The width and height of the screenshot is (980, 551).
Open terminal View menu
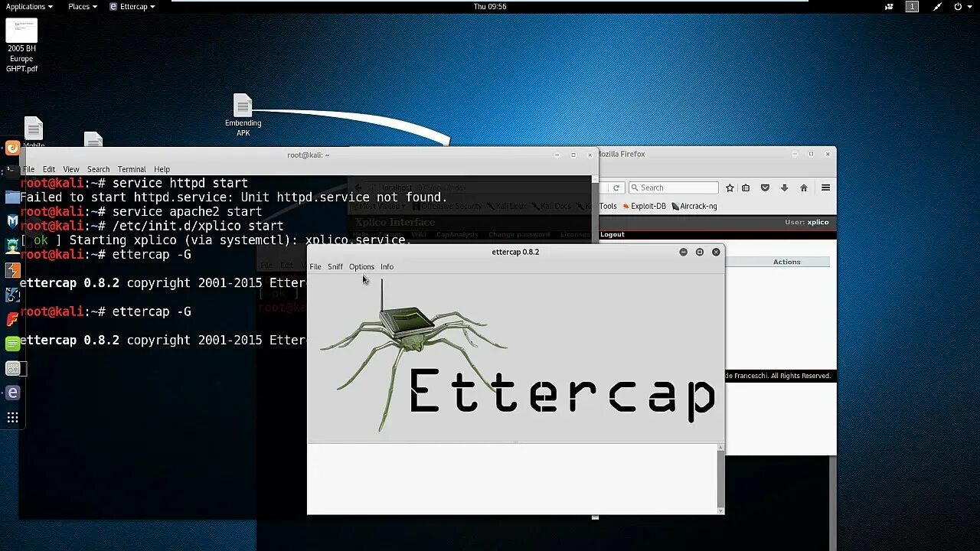[71, 169]
